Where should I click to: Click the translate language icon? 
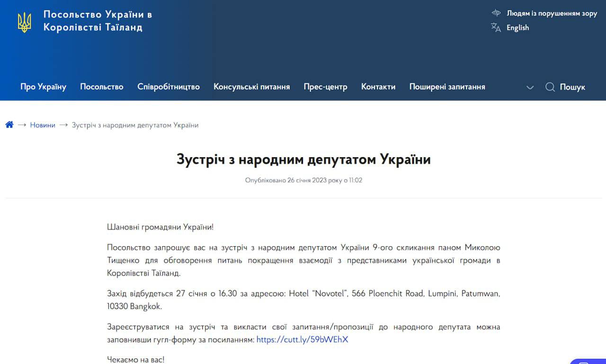pyautogui.click(x=496, y=27)
